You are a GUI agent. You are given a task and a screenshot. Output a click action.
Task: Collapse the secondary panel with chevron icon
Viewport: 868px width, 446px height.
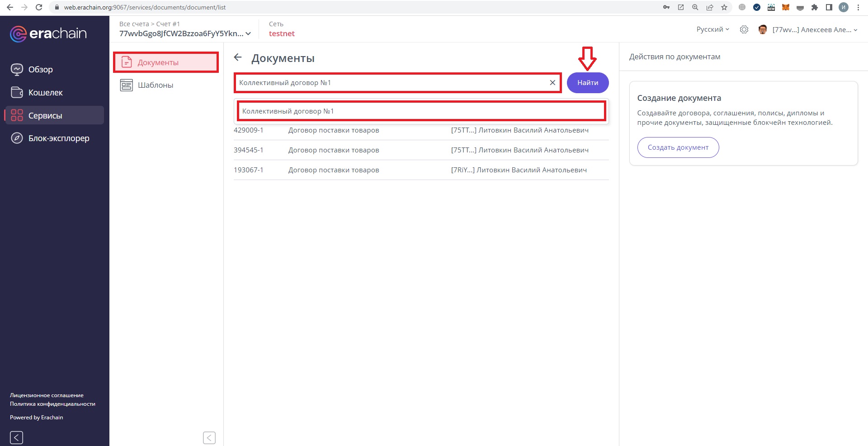click(x=209, y=437)
